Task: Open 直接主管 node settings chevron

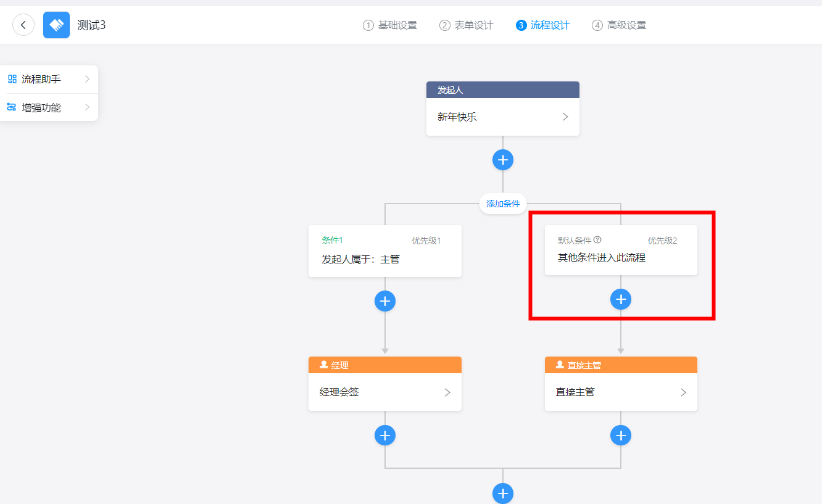Action: [683, 392]
